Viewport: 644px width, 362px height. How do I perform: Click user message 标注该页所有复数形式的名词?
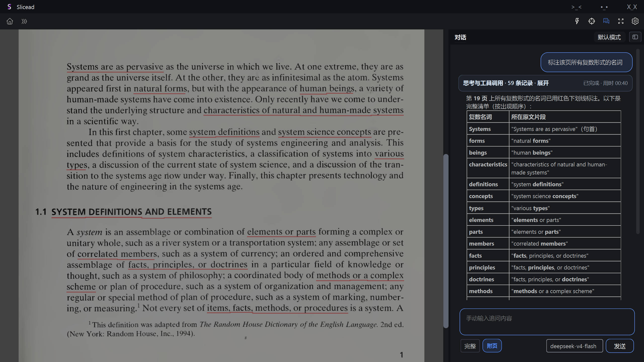586,62
